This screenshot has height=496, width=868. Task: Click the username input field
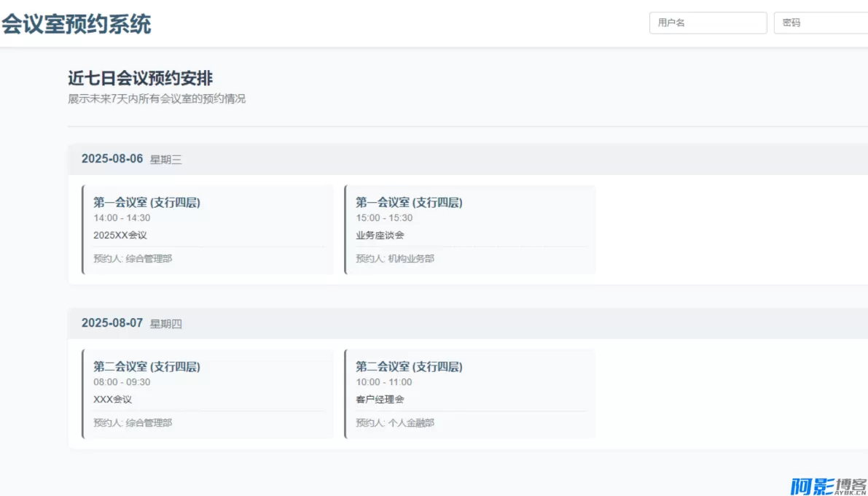(x=708, y=23)
